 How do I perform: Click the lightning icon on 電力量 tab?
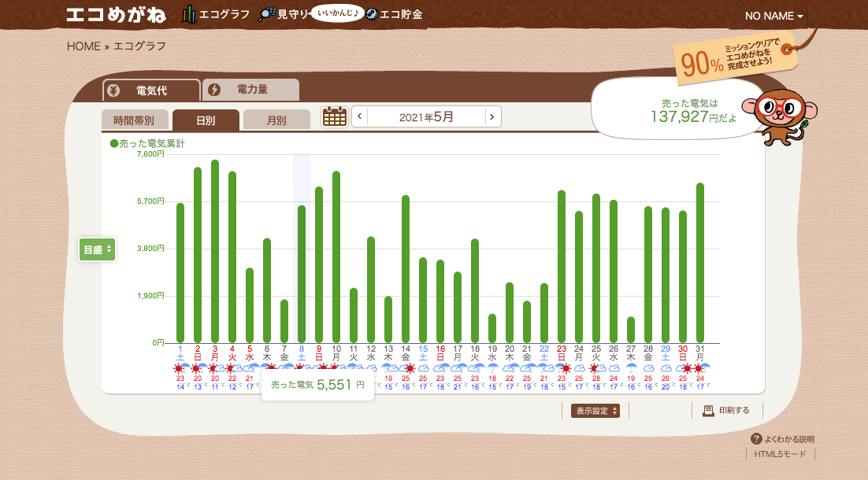coord(214,90)
